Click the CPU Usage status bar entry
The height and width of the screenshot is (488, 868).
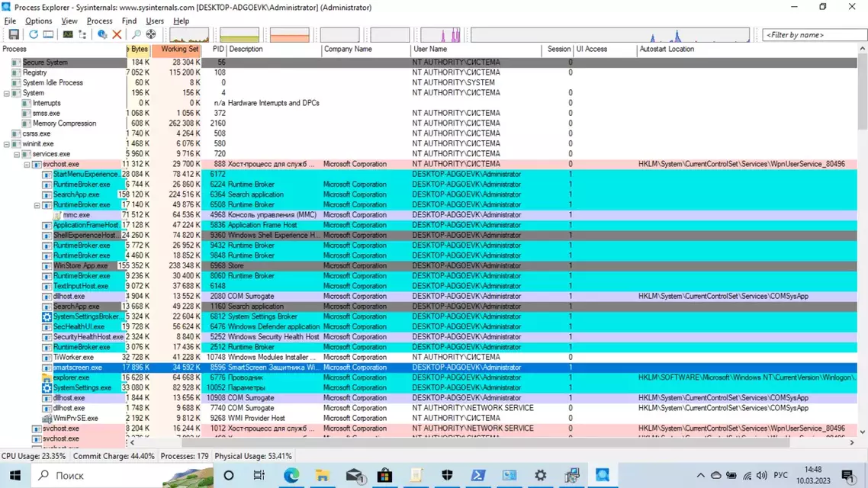(34, 456)
